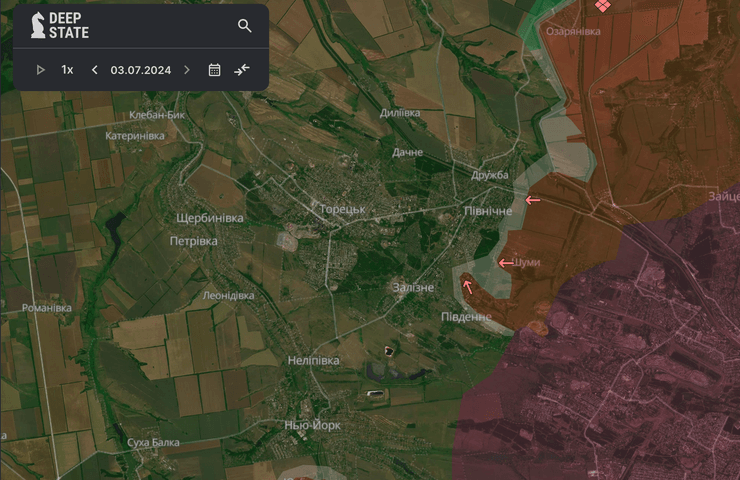Select the attack arrow near Північне
The width and height of the screenshot is (740, 480).
534,200
